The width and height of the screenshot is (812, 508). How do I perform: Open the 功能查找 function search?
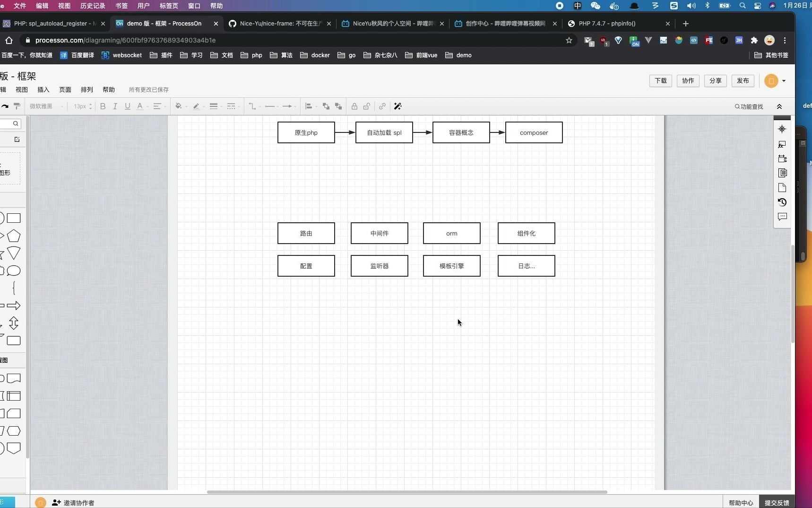coord(749,106)
